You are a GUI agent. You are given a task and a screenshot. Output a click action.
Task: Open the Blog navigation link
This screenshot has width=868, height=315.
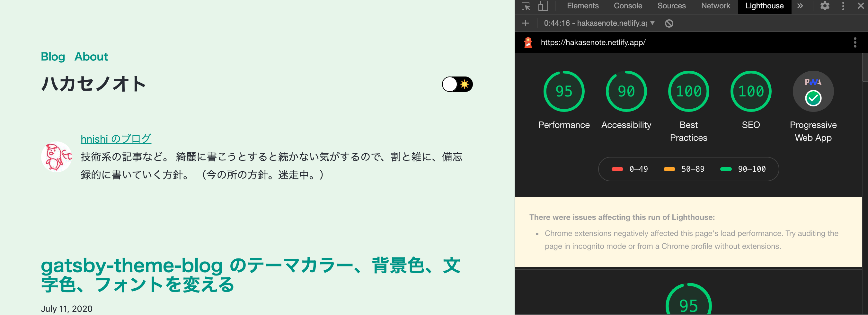click(53, 57)
